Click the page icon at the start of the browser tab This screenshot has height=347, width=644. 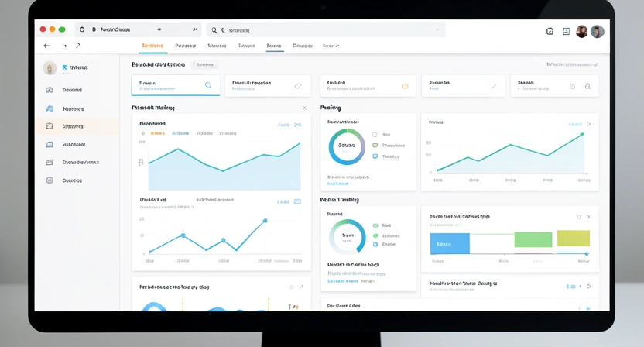(82, 29)
